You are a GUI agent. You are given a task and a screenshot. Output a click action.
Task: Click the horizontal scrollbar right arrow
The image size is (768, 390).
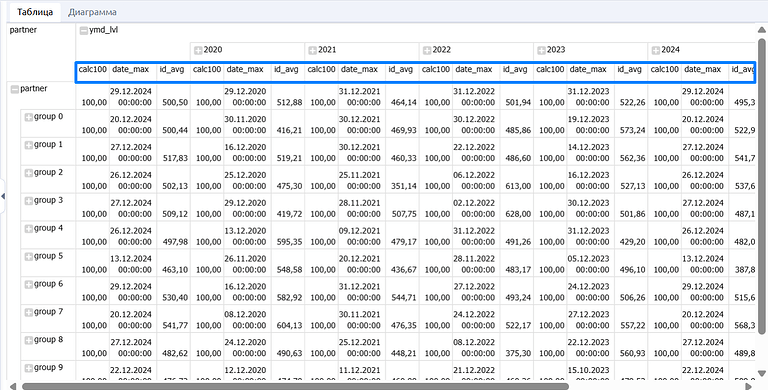click(x=748, y=387)
